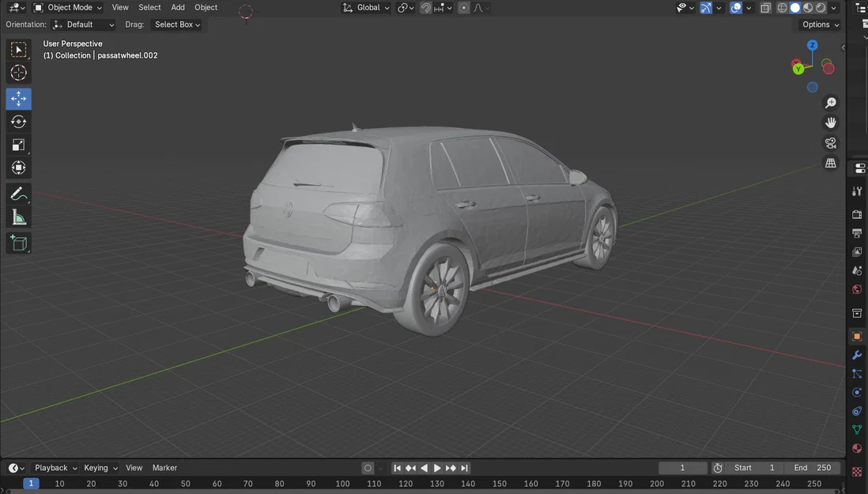Set the End frame value of 250

(812, 467)
